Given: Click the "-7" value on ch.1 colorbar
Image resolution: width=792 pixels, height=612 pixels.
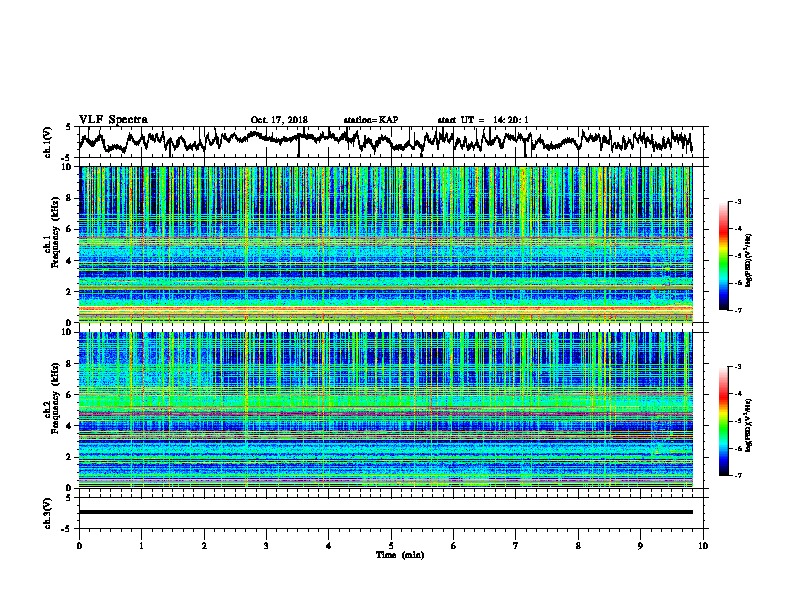Looking at the screenshot, I should pos(738,310).
